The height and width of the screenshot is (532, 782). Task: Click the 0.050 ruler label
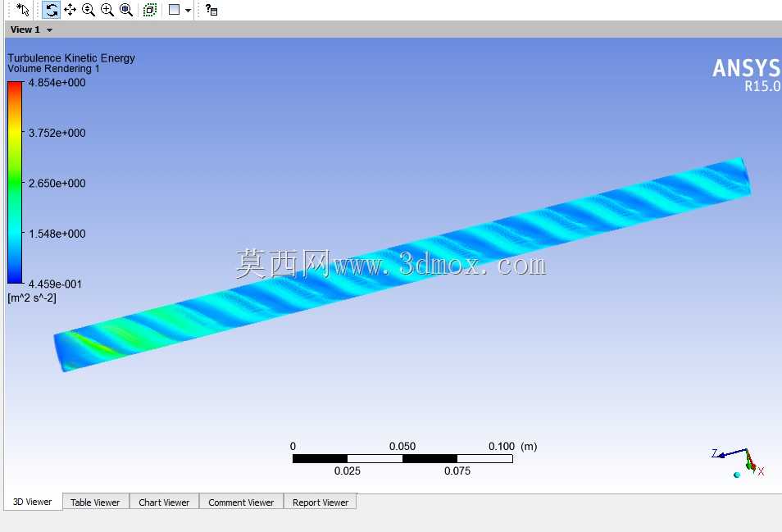coord(402,446)
